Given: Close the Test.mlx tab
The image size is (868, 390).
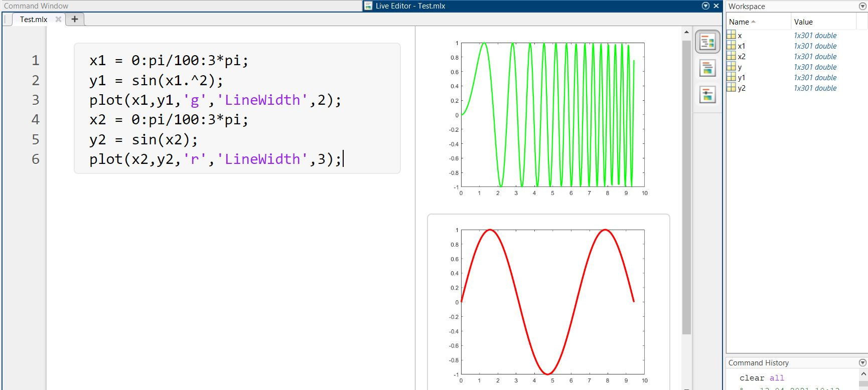Looking at the screenshot, I should tap(58, 19).
